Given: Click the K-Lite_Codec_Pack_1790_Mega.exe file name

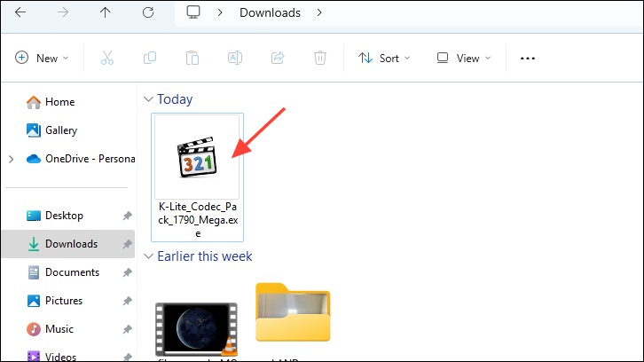Looking at the screenshot, I should click(198, 220).
